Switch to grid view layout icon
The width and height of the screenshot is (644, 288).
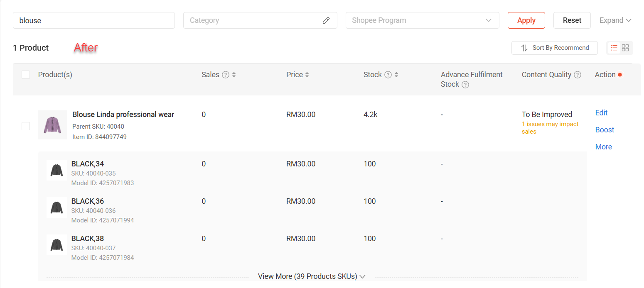(x=625, y=48)
